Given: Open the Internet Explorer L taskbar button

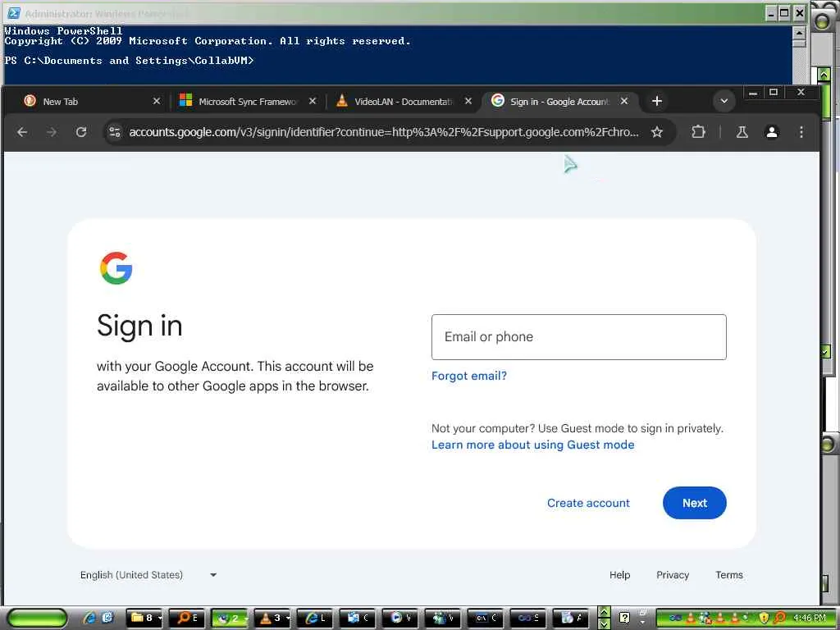Looking at the screenshot, I should pyautogui.click(x=315, y=619).
